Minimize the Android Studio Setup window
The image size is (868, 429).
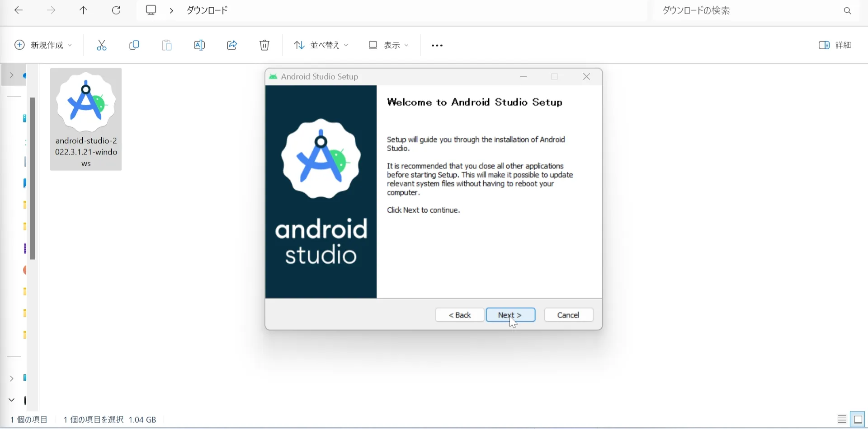[524, 77]
